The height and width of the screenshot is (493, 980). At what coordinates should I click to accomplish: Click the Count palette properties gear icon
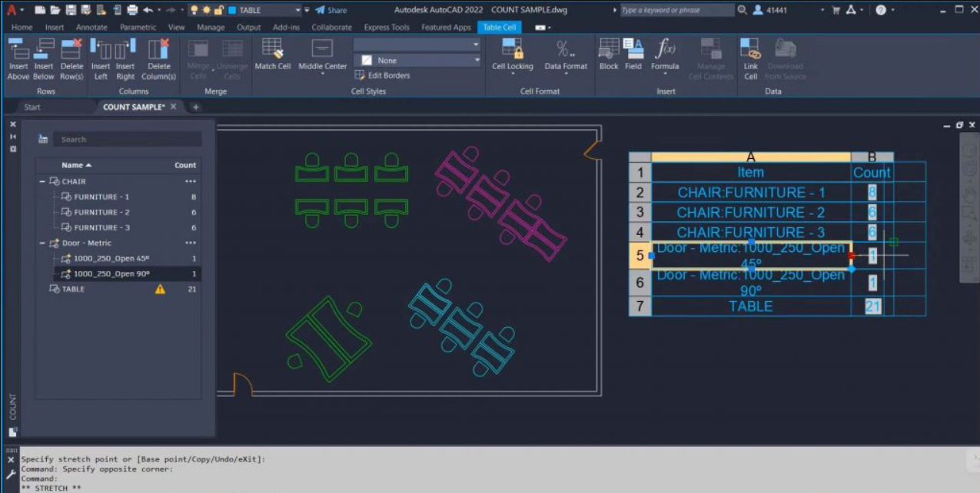(13, 148)
